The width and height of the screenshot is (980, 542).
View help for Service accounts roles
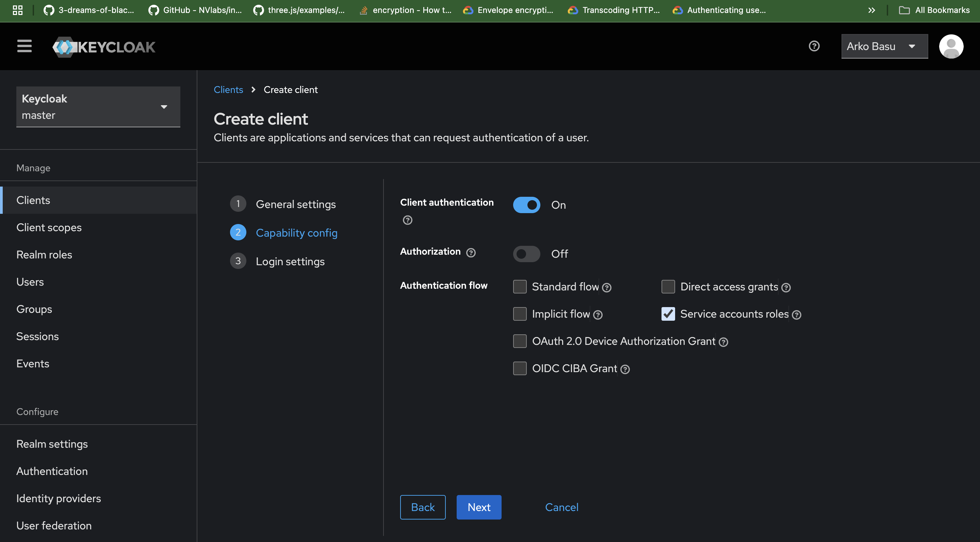click(797, 315)
